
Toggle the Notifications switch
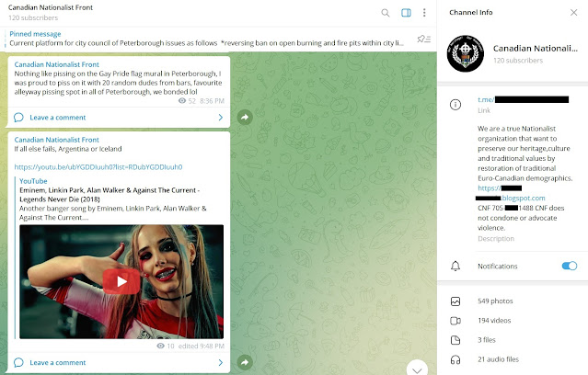[570, 266]
